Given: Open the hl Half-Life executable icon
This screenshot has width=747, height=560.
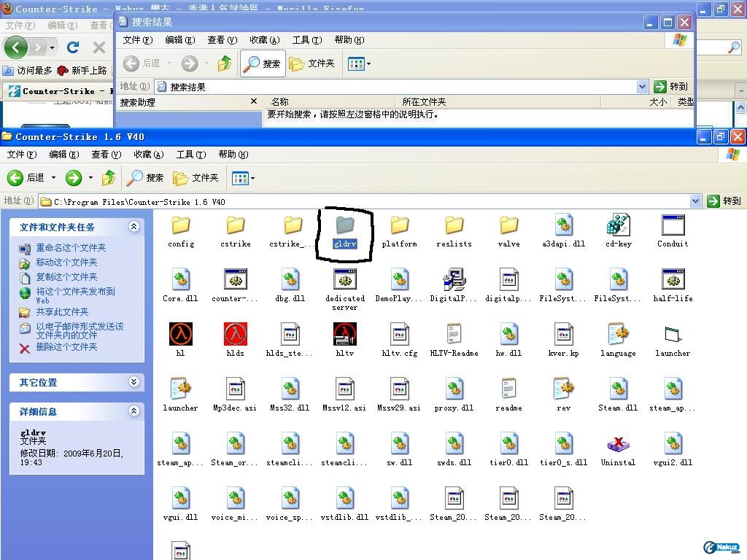Looking at the screenshot, I should [180, 335].
